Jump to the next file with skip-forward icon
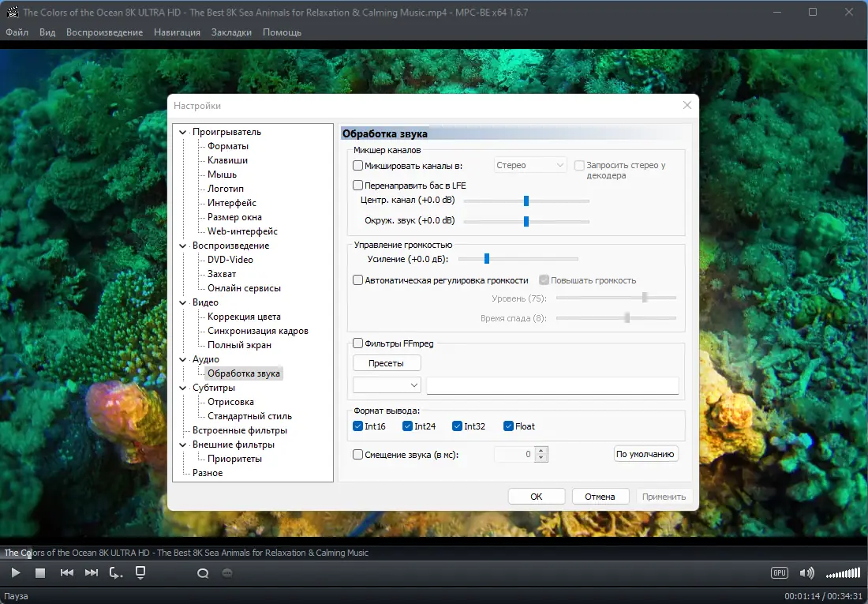The width and height of the screenshot is (868, 604). (x=92, y=573)
